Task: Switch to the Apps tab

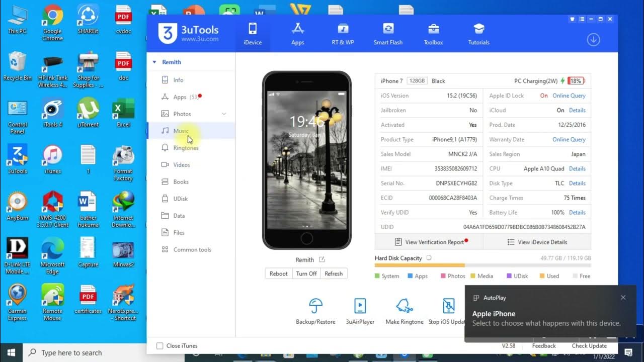Action: tap(298, 34)
